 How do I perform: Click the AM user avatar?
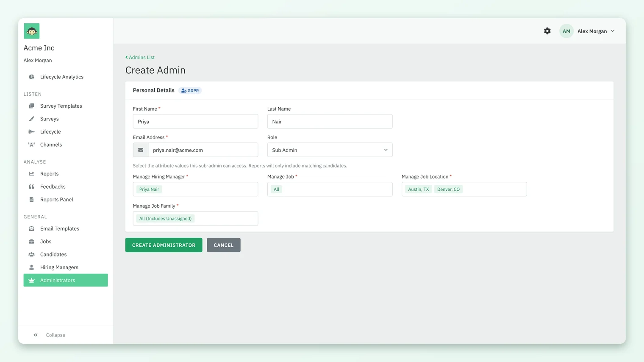point(566,31)
